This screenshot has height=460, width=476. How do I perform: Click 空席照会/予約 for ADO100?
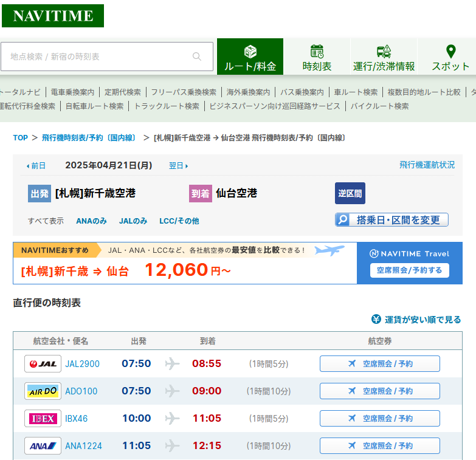(x=380, y=391)
